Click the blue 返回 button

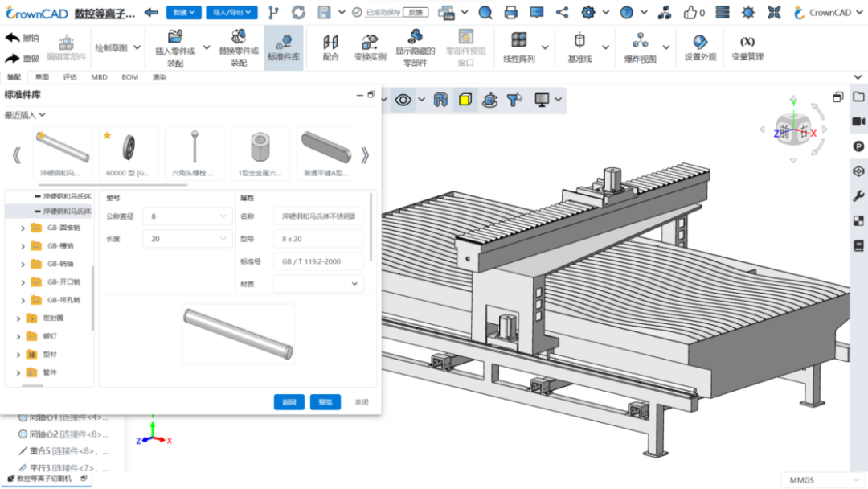tap(289, 402)
